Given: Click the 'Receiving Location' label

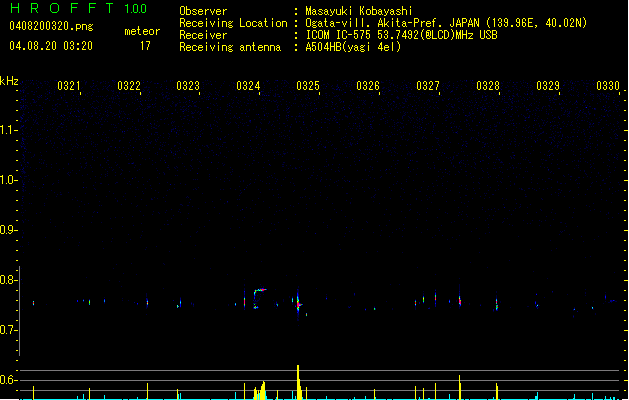Looking at the screenshot, I should tap(233, 23).
